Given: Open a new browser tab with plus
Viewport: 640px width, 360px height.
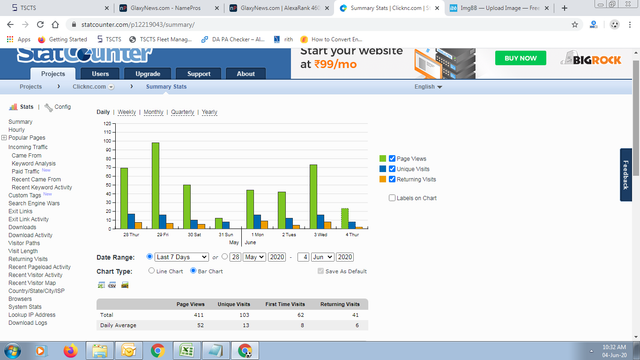Looking at the screenshot, I should [564, 8].
